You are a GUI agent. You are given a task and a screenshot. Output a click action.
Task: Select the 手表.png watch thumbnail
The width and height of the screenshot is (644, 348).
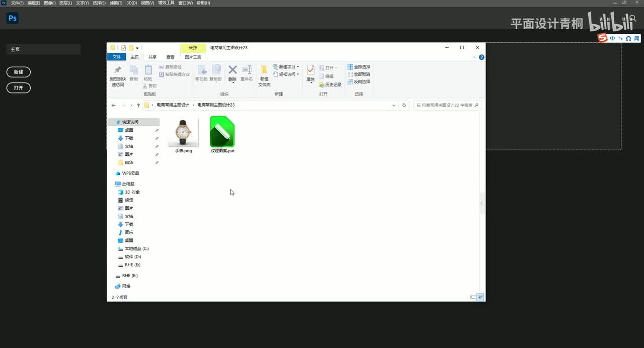183,132
